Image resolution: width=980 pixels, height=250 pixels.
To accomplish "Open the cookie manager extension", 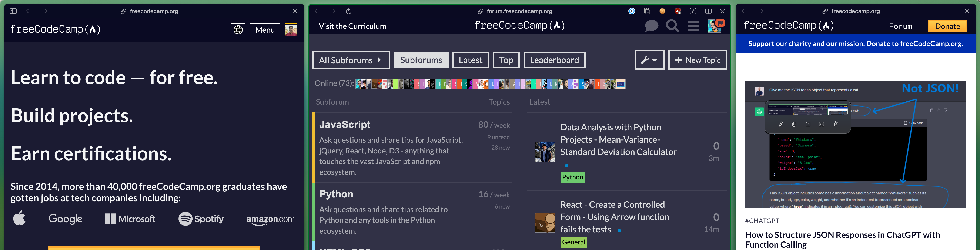I will tap(662, 11).
